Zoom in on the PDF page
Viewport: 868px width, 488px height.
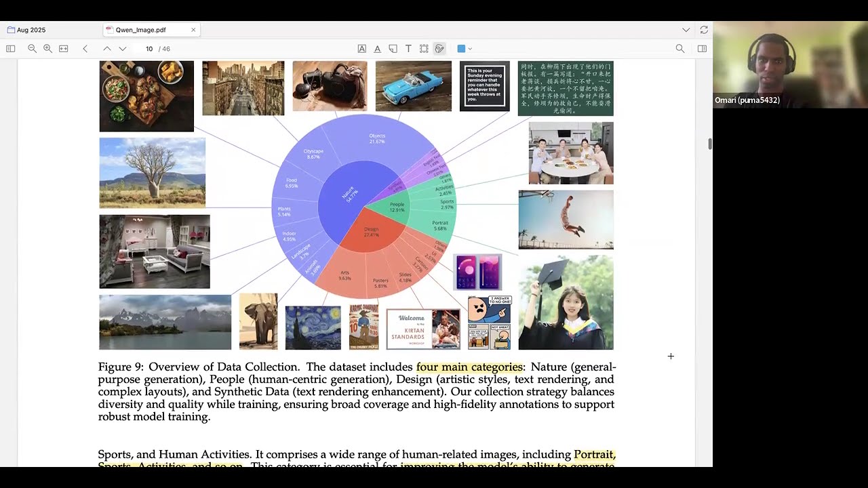pyautogui.click(x=47, y=49)
